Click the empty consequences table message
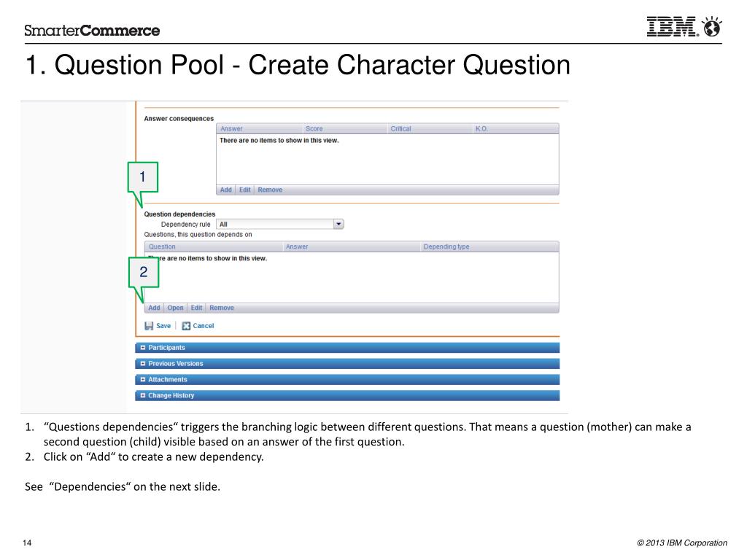The height and width of the screenshot is (560, 747). (x=279, y=141)
